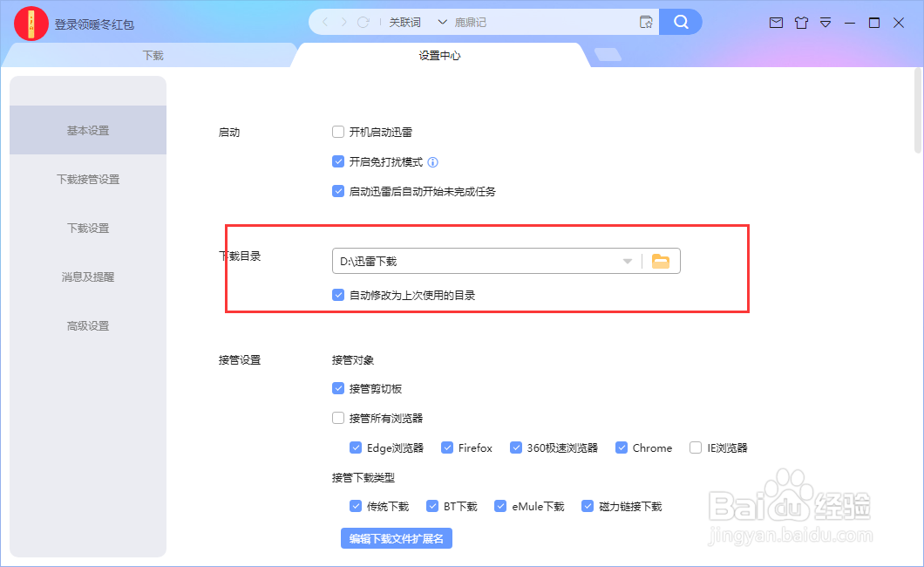Toggle 接管剪切板 checkbox
This screenshot has height=567, width=924.
coord(338,388)
